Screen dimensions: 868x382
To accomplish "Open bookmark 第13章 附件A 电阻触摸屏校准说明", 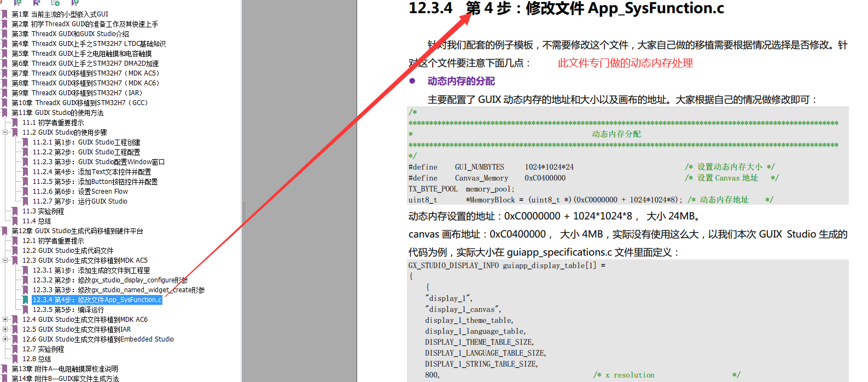I will pos(65,369).
